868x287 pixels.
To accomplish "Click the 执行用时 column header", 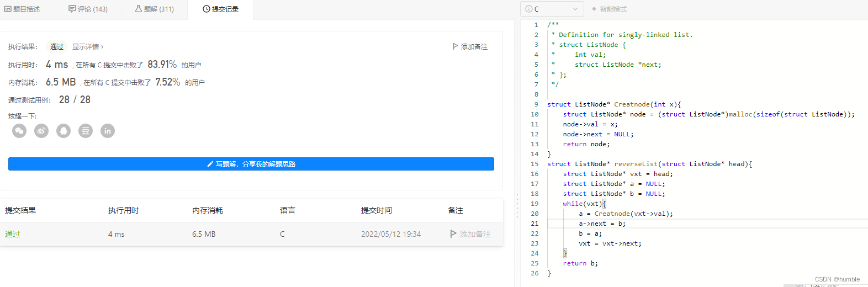I will 124,210.
